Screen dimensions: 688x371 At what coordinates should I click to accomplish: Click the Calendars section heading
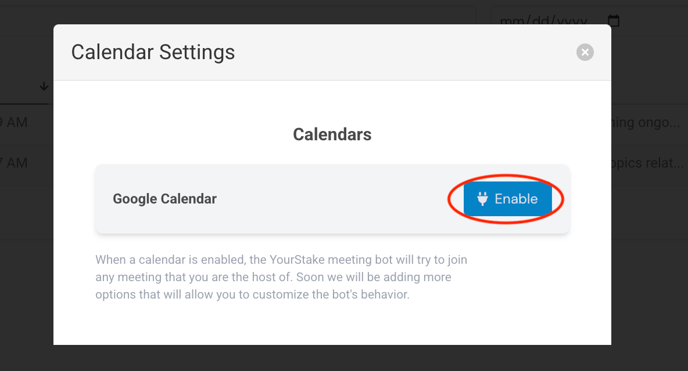332,134
